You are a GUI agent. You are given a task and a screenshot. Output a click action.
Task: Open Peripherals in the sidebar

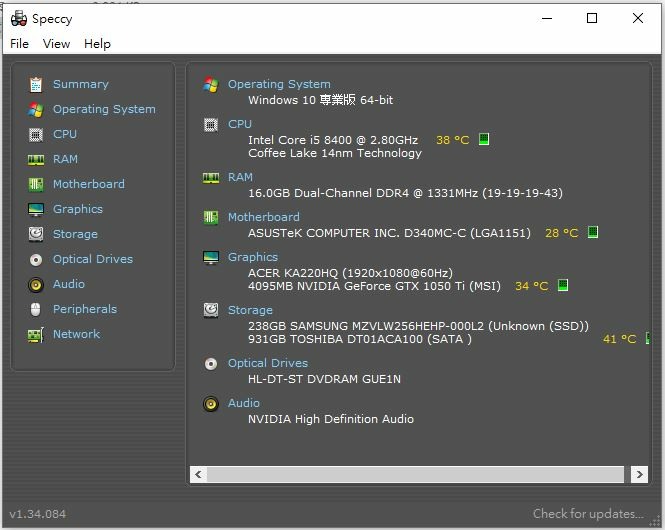[x=85, y=310]
